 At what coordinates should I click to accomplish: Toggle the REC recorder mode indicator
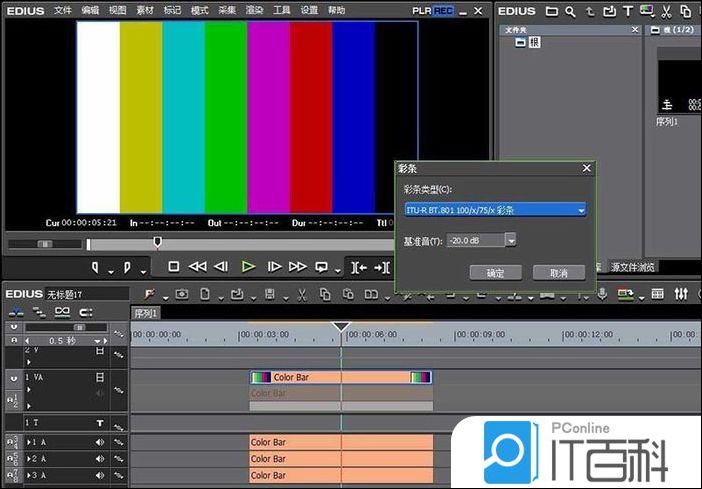tap(442, 10)
